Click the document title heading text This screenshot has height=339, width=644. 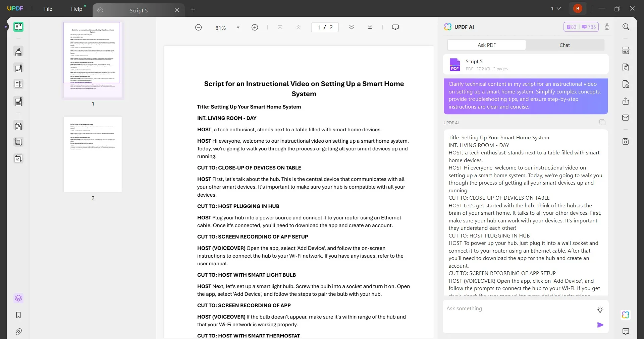pyautogui.click(x=304, y=89)
